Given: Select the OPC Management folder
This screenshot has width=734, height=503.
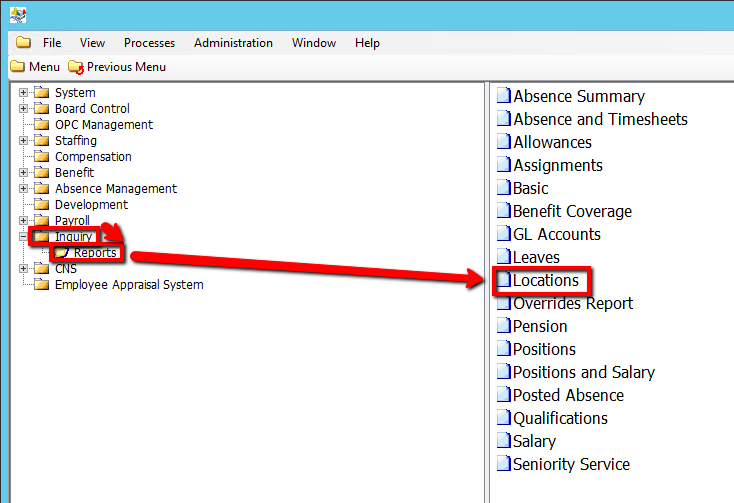Looking at the screenshot, I should pos(103,125).
